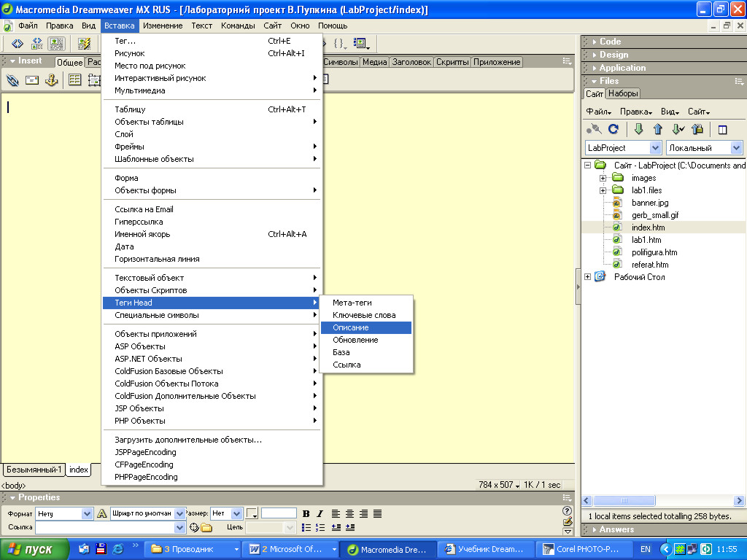This screenshot has height=560, width=747.
Task: Open the LabProject site dropdown
Action: (x=655, y=148)
